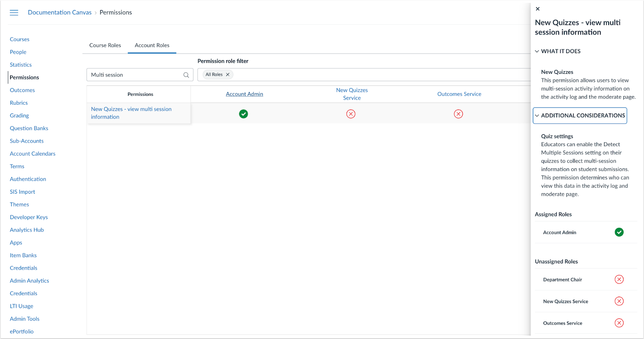Image resolution: width=644 pixels, height=339 pixels.
Task: Click the Assigned Roles heading
Action: click(553, 214)
